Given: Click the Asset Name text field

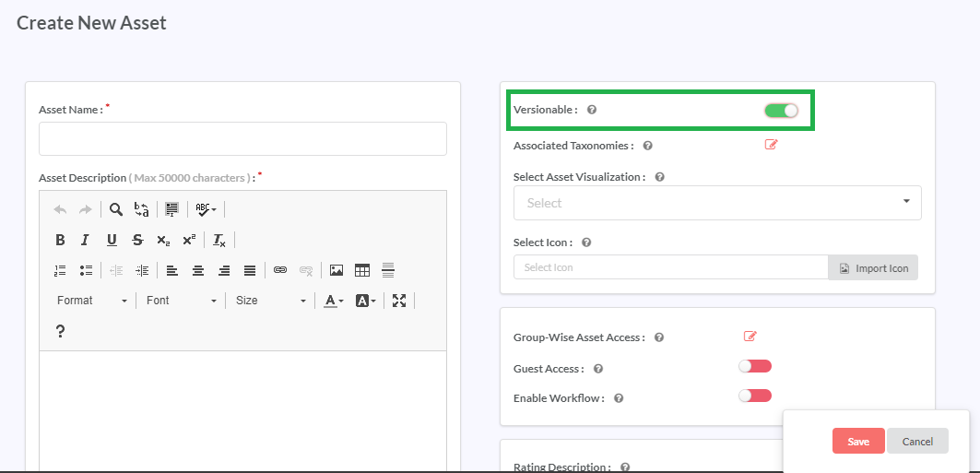Looking at the screenshot, I should (242, 138).
